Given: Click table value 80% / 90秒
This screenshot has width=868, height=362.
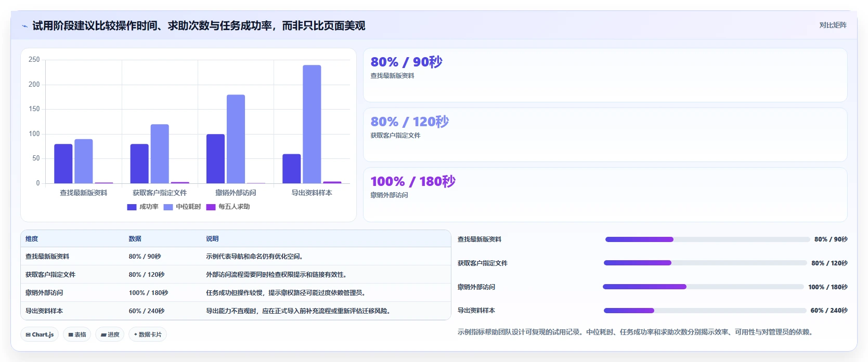Looking at the screenshot, I should (x=145, y=257).
